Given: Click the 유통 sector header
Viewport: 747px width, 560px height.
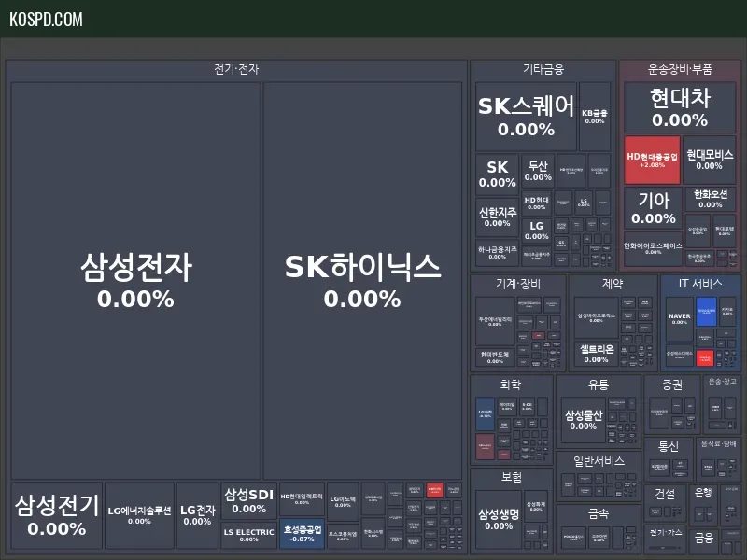Looking at the screenshot, I should [x=599, y=385].
